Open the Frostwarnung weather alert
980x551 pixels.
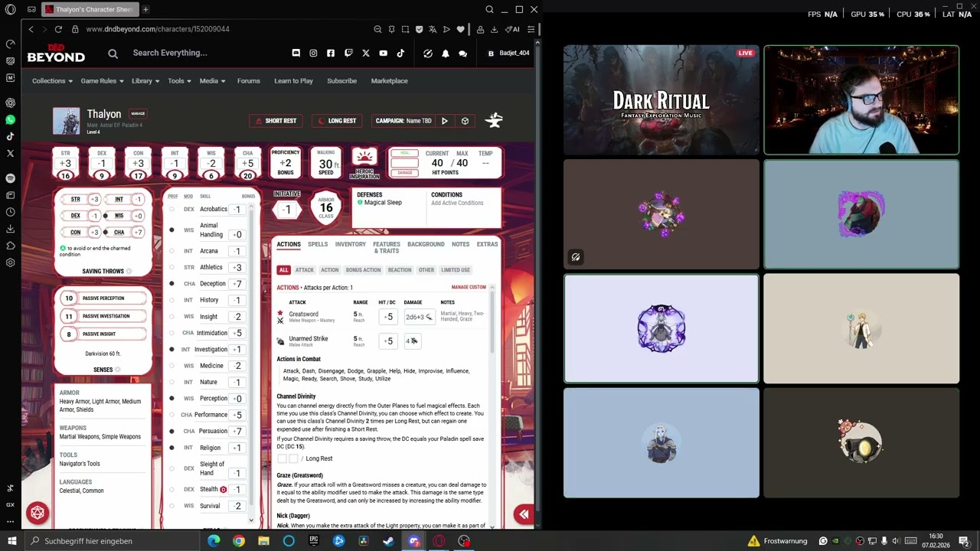tap(778, 541)
